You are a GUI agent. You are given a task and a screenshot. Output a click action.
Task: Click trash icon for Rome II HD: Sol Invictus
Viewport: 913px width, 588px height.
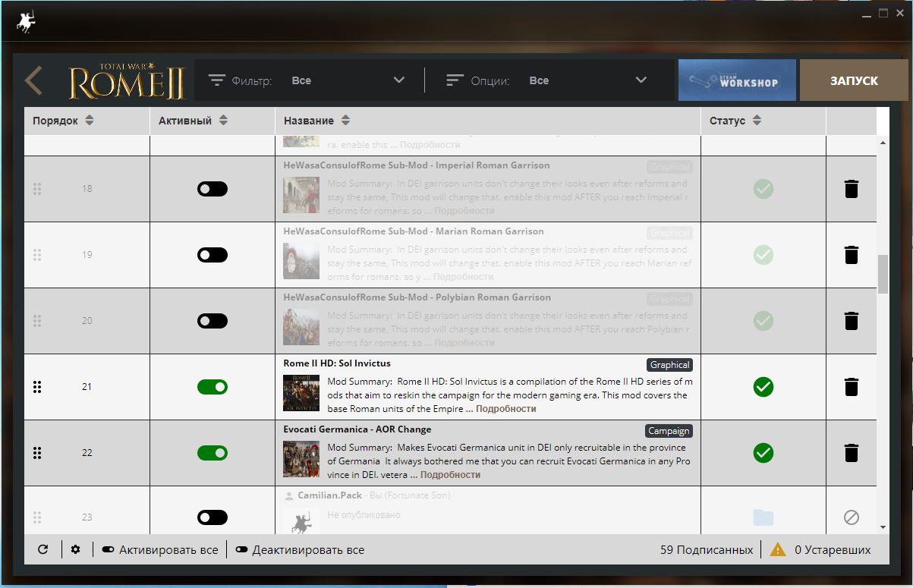click(x=851, y=387)
